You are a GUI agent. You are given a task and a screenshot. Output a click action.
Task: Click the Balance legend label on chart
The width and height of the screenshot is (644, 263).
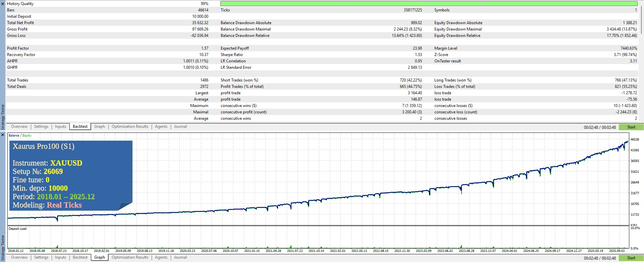click(14, 136)
